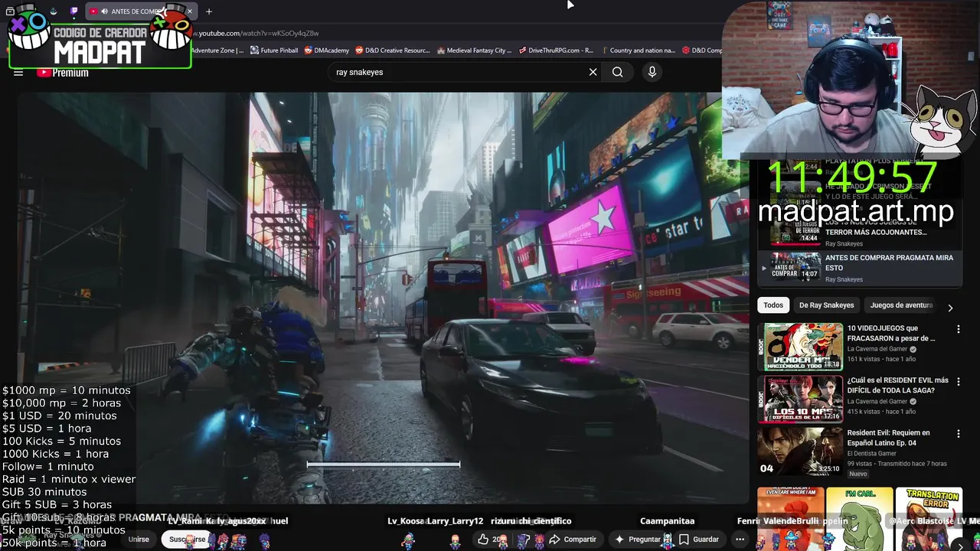
Task: Share the video with Compartir button
Action: (572, 540)
